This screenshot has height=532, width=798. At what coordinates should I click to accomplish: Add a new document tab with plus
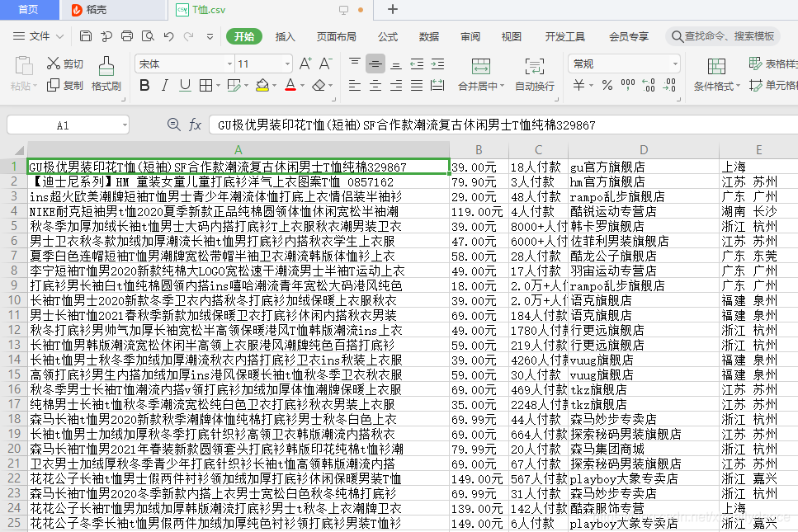tap(392, 9)
